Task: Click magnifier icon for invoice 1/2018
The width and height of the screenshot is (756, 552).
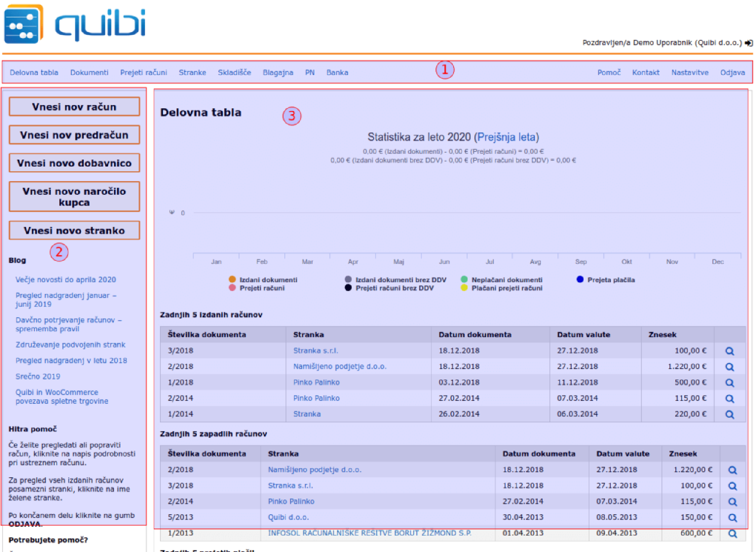Action: point(730,383)
